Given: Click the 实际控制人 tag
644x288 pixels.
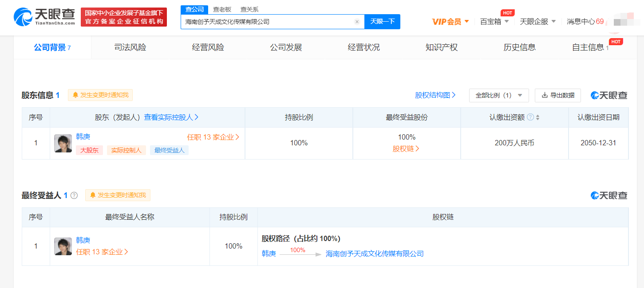Looking at the screenshot, I should coord(126,150).
